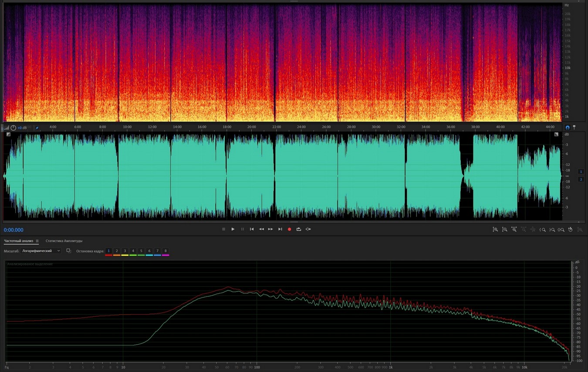Open the Логарифмический scale dropdown
Image resolution: width=588 pixels, height=372 pixels.
click(x=41, y=251)
